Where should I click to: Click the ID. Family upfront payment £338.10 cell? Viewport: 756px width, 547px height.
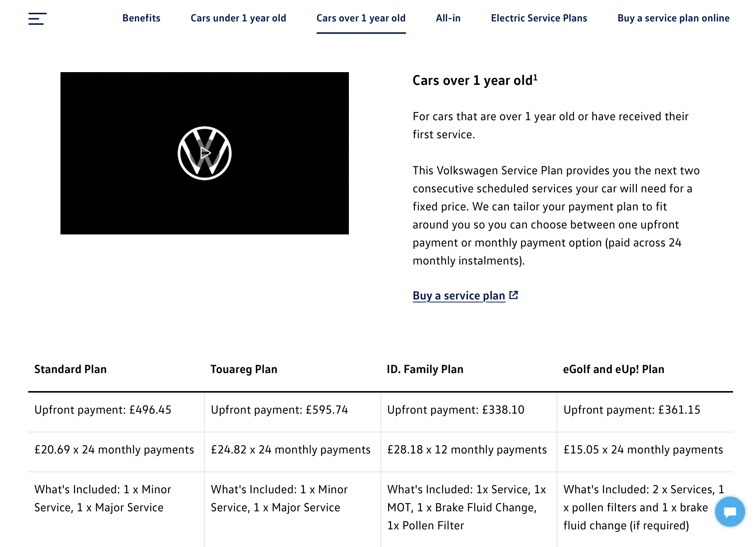[469, 412]
